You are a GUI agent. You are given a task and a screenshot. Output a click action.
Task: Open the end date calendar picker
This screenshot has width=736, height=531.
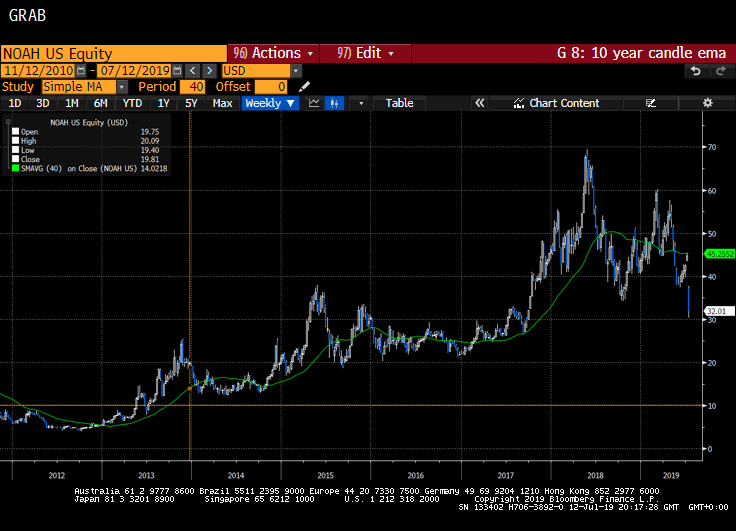click(177, 71)
